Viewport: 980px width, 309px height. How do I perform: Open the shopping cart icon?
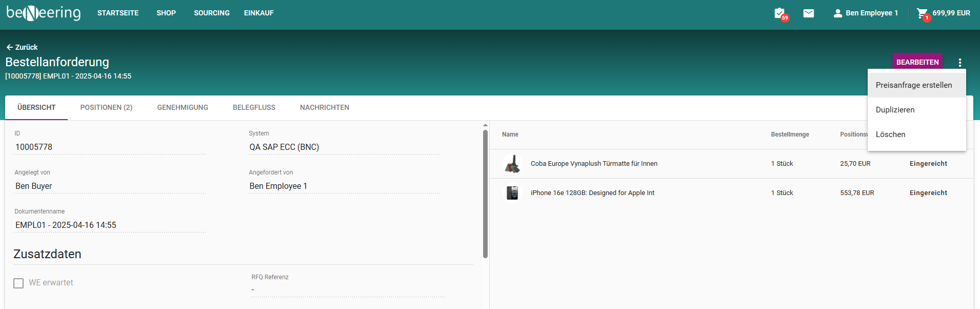[922, 13]
